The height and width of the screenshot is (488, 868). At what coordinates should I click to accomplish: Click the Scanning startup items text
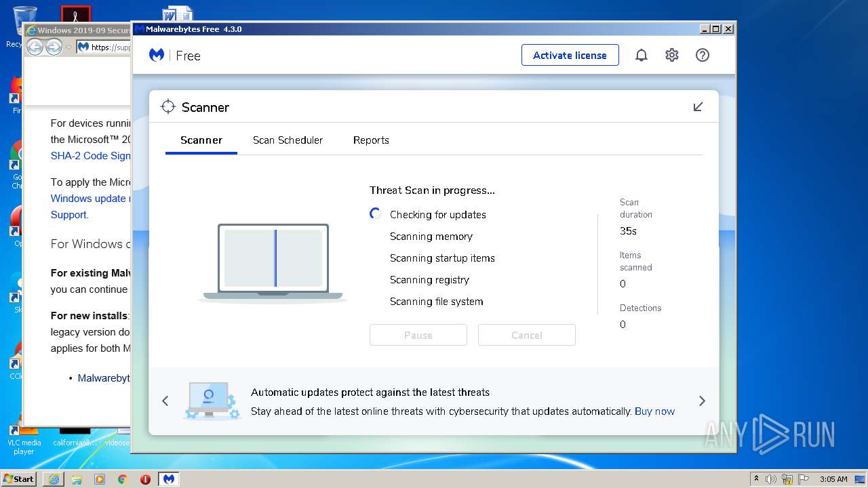[x=442, y=258]
